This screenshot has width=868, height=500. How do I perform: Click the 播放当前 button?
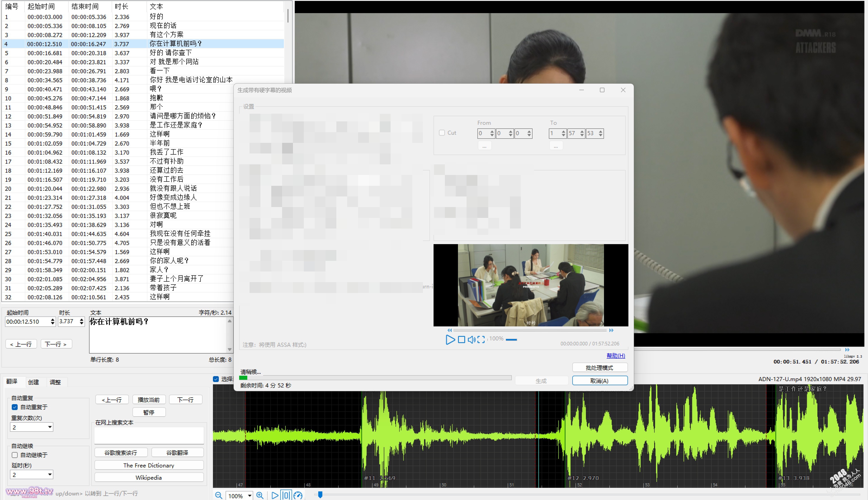click(149, 400)
